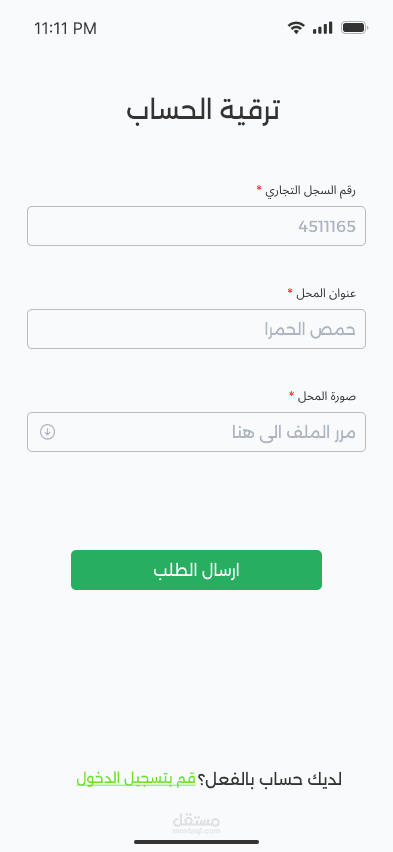Follow the قم بتسجيل الدخول link
The image size is (393, 852).
[136, 779]
